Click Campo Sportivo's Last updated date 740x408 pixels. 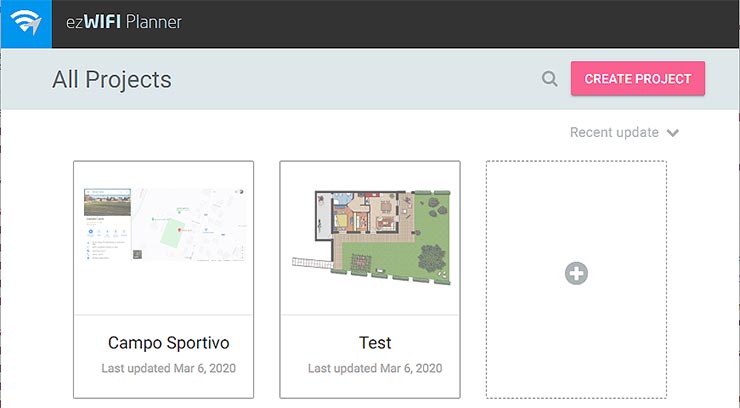point(168,369)
